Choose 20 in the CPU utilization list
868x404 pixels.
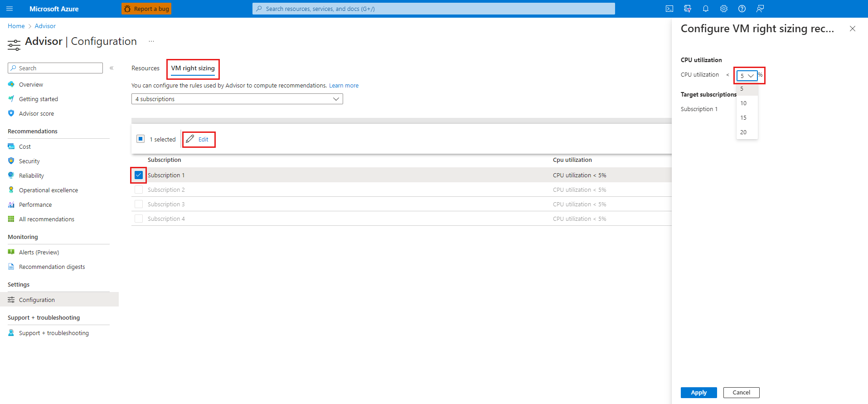(x=747, y=132)
